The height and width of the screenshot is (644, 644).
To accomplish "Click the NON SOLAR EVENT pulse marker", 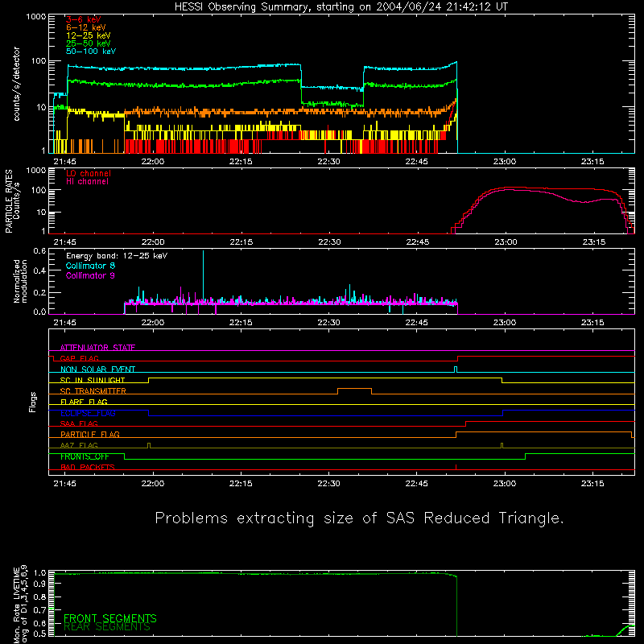I will pos(456,369).
